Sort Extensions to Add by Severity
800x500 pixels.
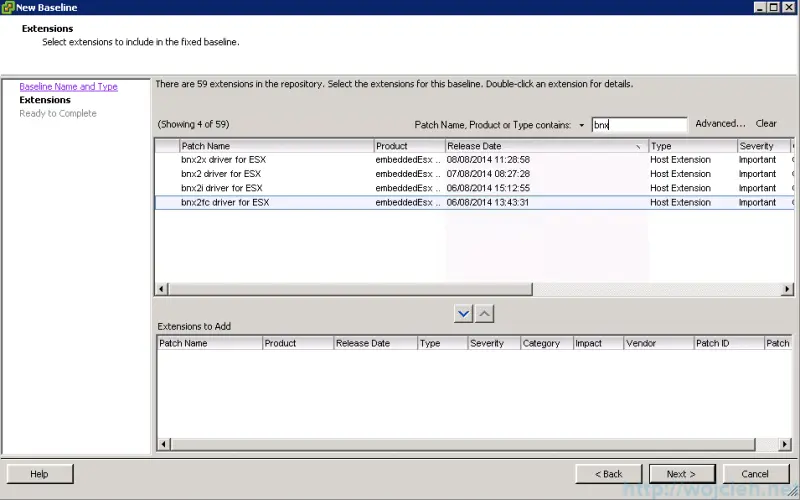coord(494,343)
